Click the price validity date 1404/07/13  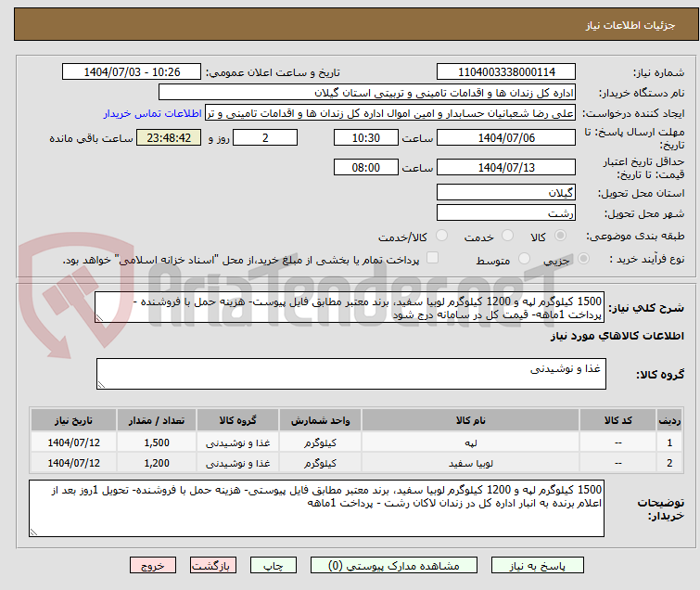click(x=506, y=167)
